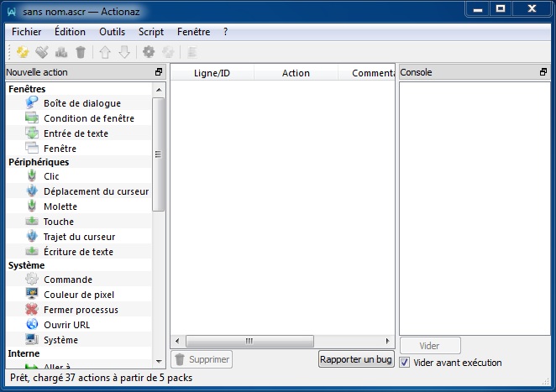Image resolution: width=556 pixels, height=392 pixels.
Task: Collapse the Périphériques category
Action: coord(39,162)
